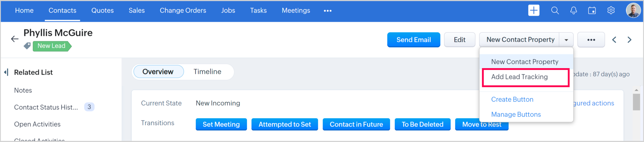Click the user profile avatar

(x=633, y=11)
